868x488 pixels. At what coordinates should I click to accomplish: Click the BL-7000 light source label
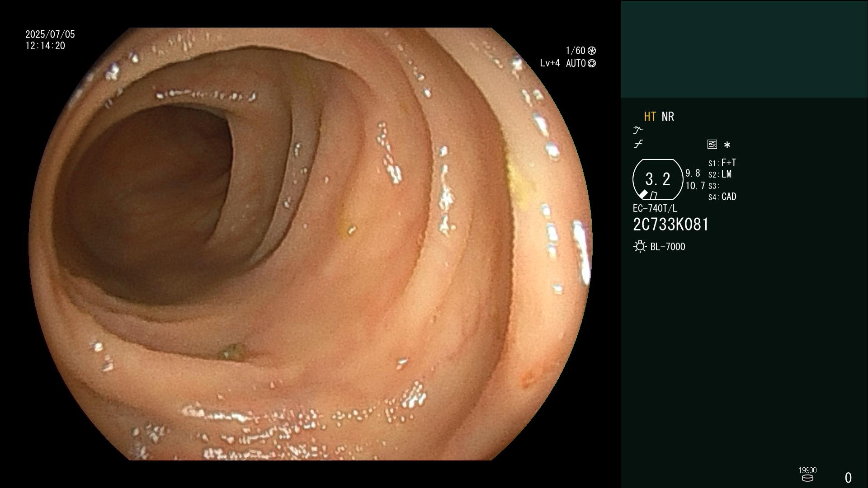point(668,247)
